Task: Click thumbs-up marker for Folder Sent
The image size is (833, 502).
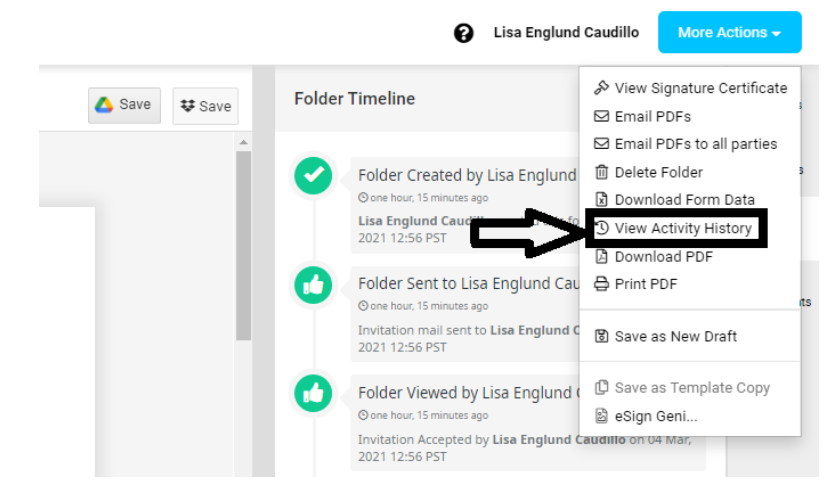Action: click(313, 285)
